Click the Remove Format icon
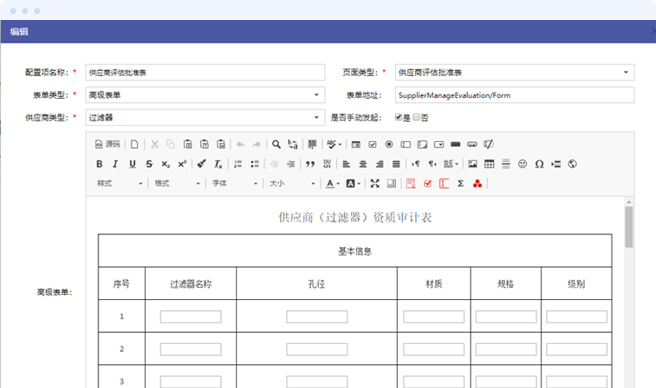This screenshot has height=388, width=656. 218,164
